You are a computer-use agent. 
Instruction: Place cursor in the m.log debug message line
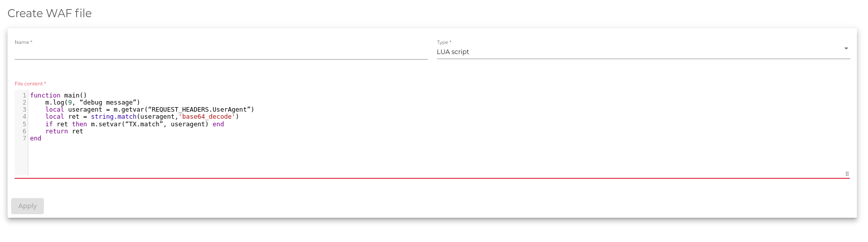click(93, 103)
